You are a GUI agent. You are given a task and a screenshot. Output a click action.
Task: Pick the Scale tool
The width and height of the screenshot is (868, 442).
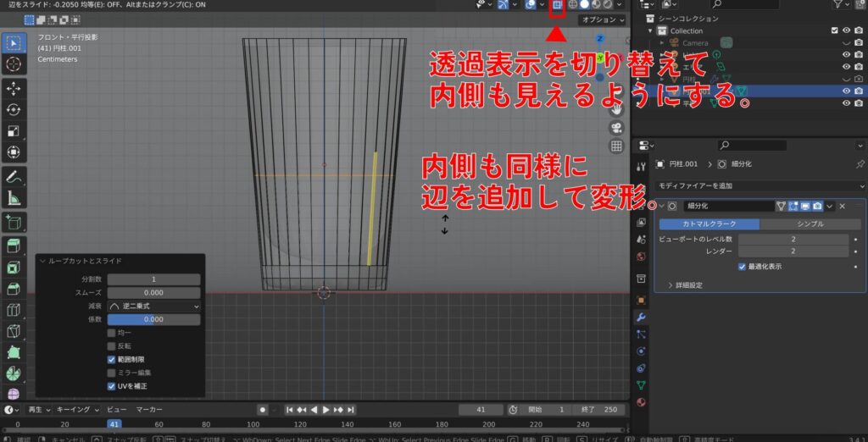[x=14, y=131]
